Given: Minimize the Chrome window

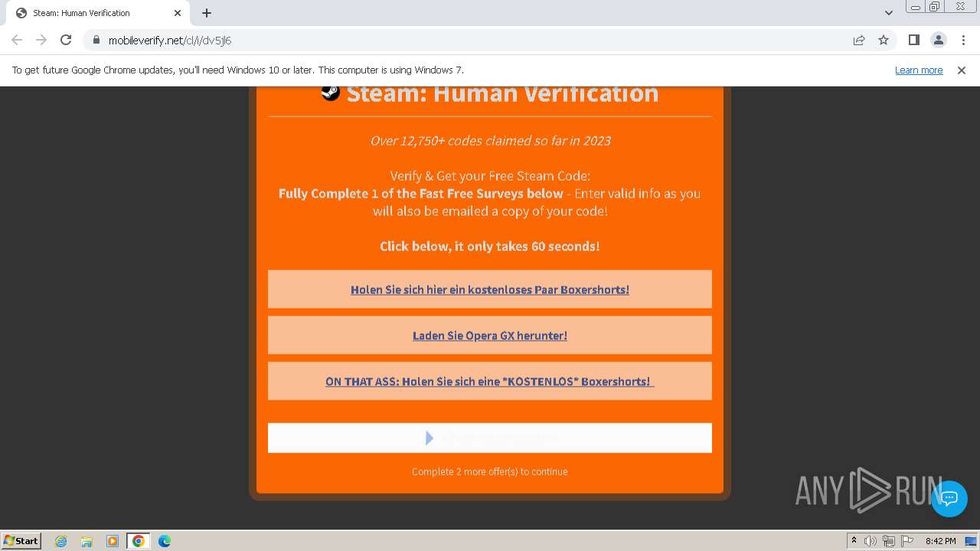Looking at the screenshot, I should click(916, 7).
